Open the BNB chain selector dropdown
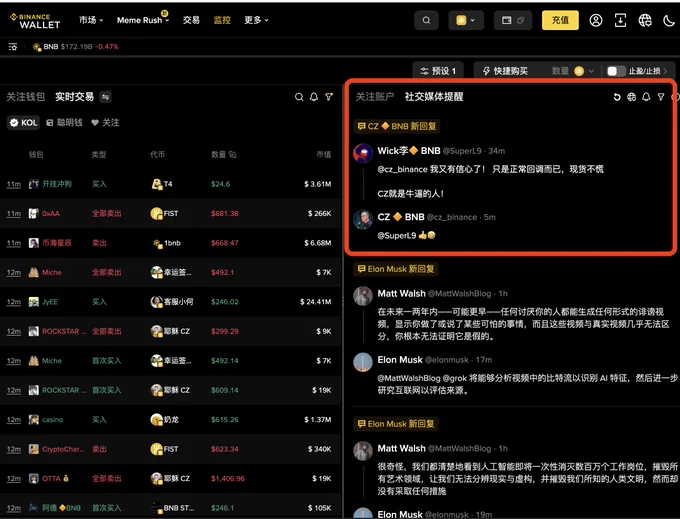 click(x=466, y=20)
